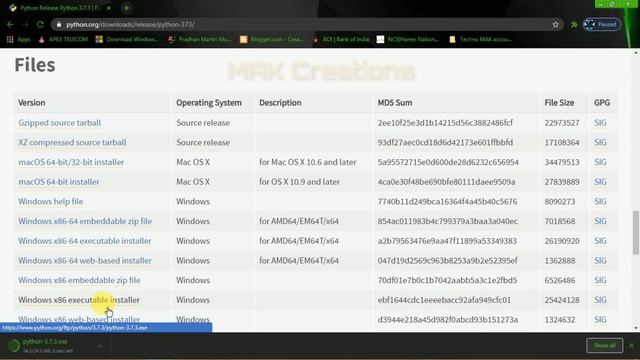
Task: Download macOS 64-bit/32-bit installer
Action: click(x=71, y=162)
